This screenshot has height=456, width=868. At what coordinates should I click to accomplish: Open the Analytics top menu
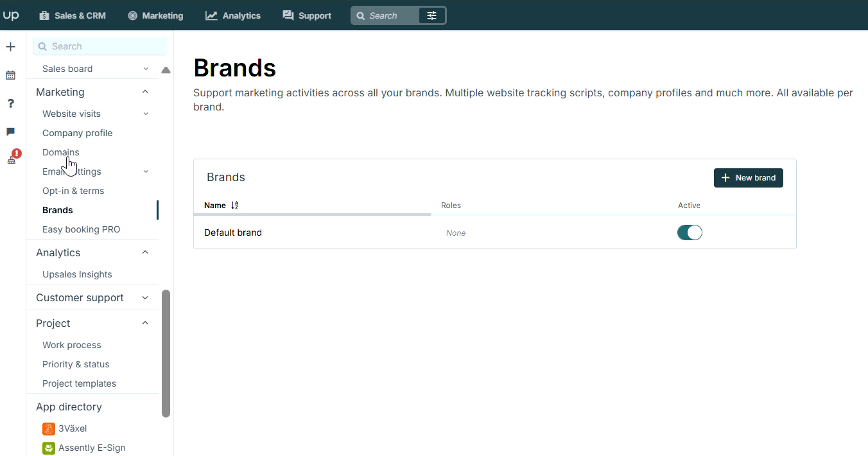coord(233,15)
